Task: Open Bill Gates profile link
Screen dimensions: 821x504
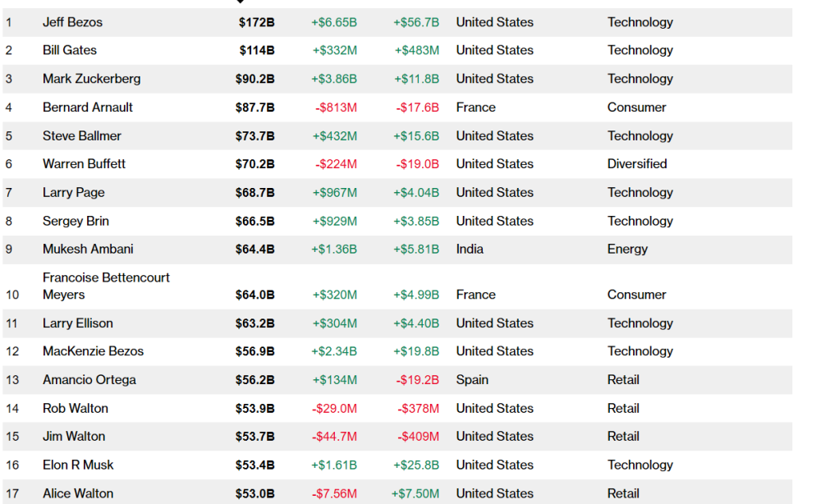Action: 69,50
